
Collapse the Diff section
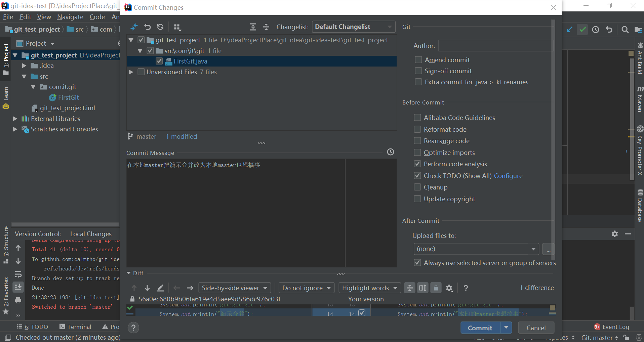(x=129, y=273)
